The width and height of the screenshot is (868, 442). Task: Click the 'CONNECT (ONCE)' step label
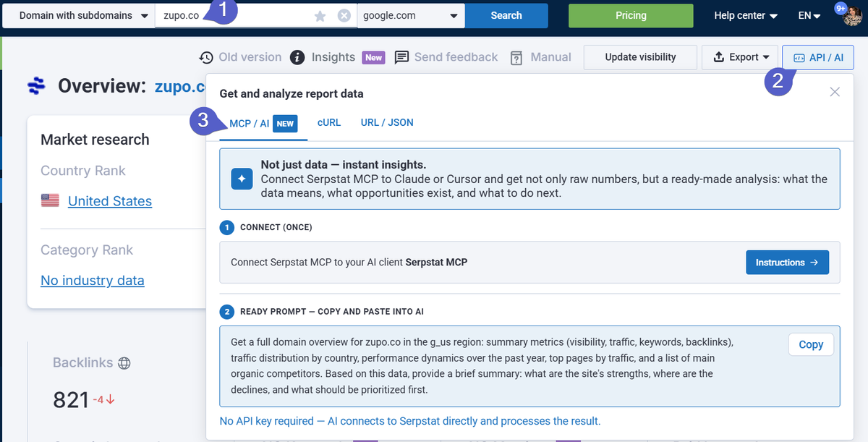point(276,227)
